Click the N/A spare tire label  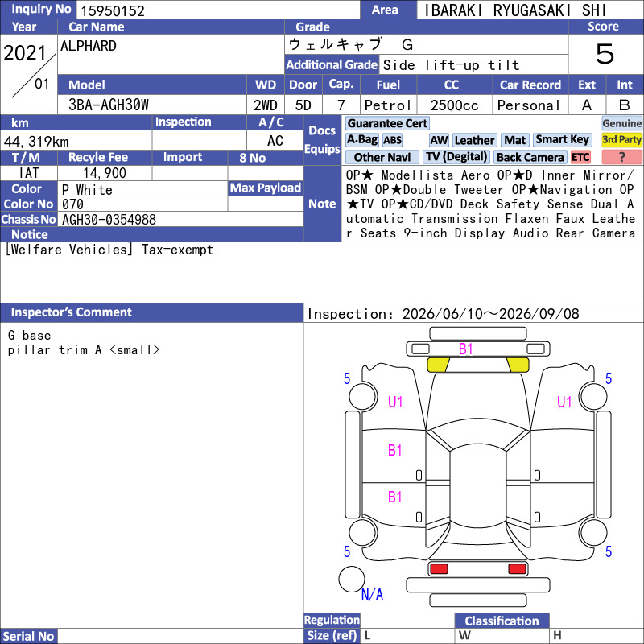pyautogui.click(x=372, y=594)
